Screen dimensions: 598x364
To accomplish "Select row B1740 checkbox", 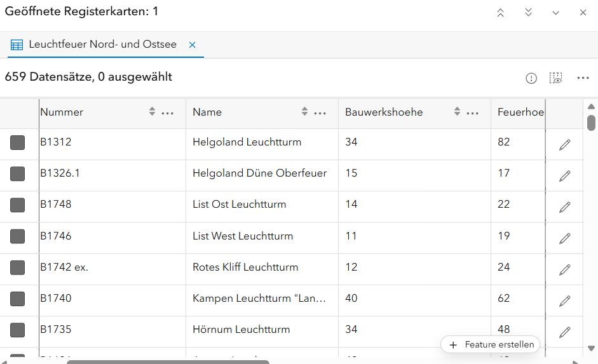I will [18, 299].
